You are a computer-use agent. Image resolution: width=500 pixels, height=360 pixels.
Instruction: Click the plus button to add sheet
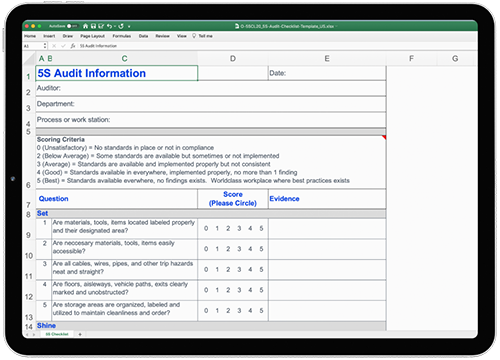80,334
